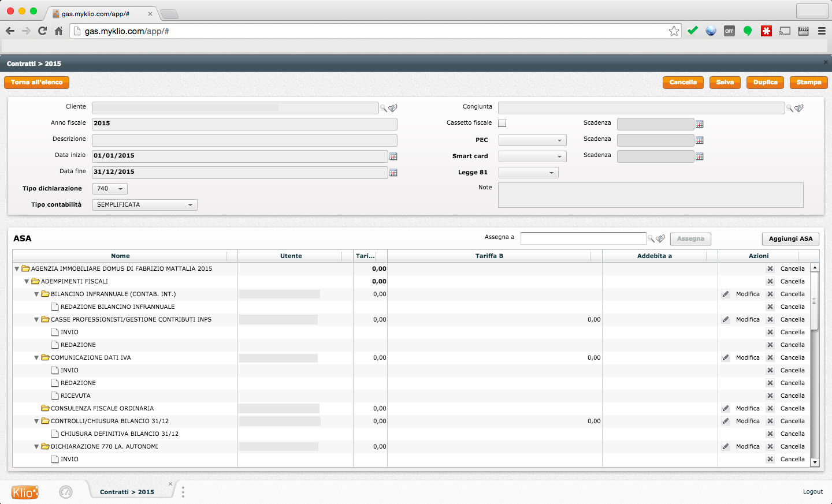Clear the Cliente field with eraser icon
Screen dimensions: 832x504
point(393,108)
